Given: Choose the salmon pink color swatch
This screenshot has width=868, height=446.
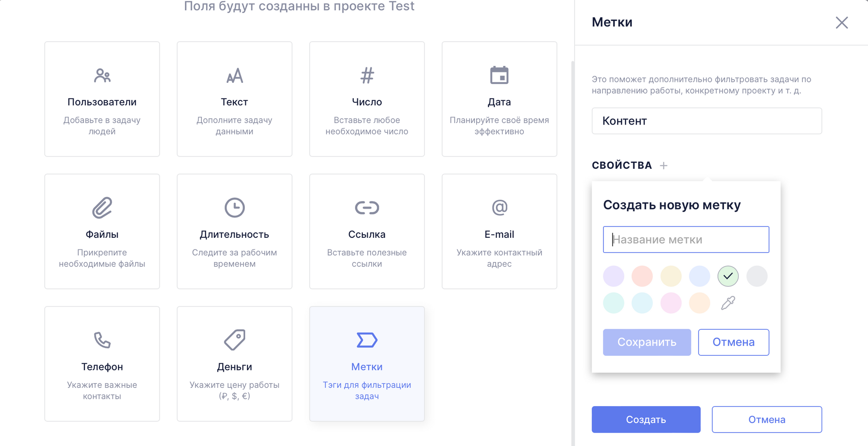Looking at the screenshot, I should point(642,276).
